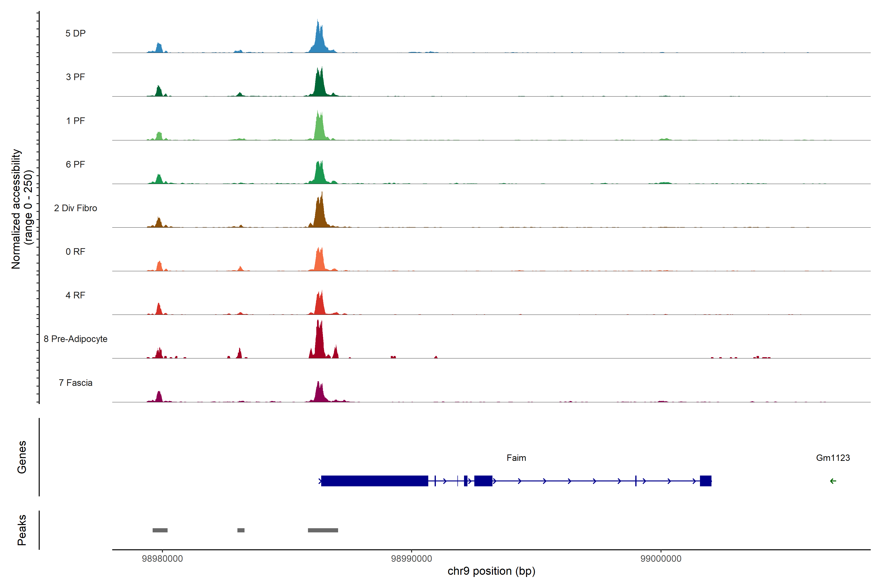Click the last Faim exon block
Viewport: 882px width, 588px height.
(705, 481)
